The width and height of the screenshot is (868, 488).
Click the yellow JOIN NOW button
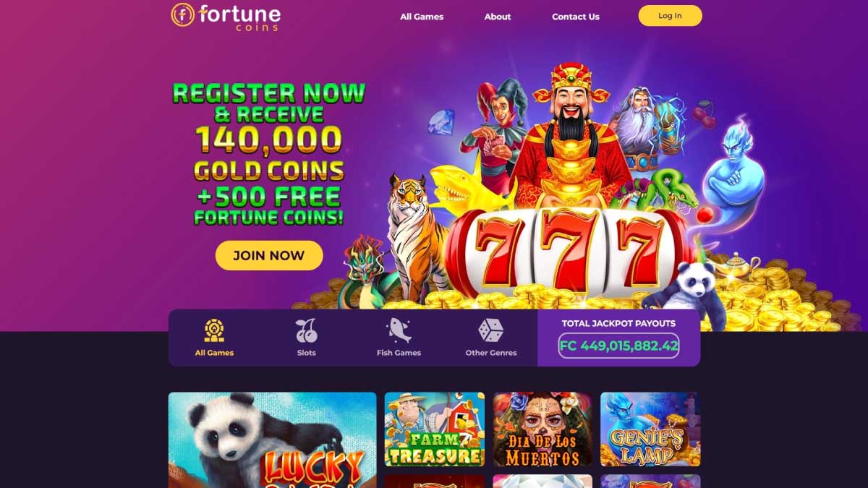pyautogui.click(x=269, y=255)
